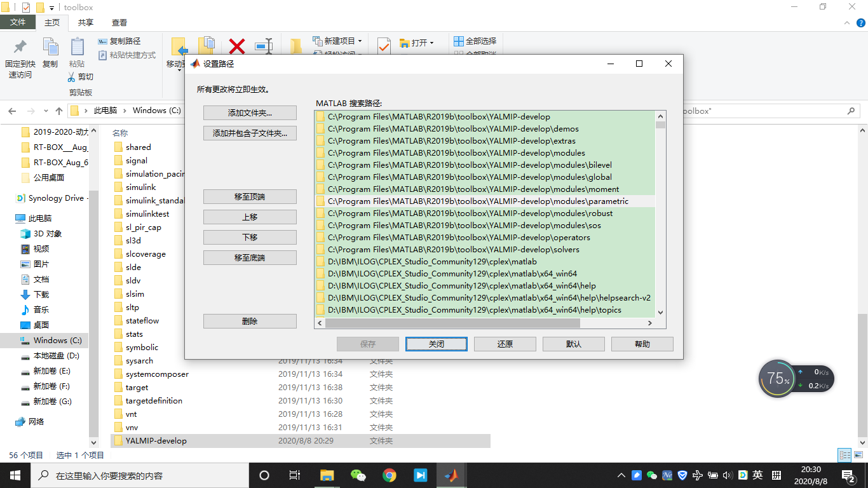Click Move Down (下移) button
Viewport: 868px width, 488px height.
pos(250,238)
